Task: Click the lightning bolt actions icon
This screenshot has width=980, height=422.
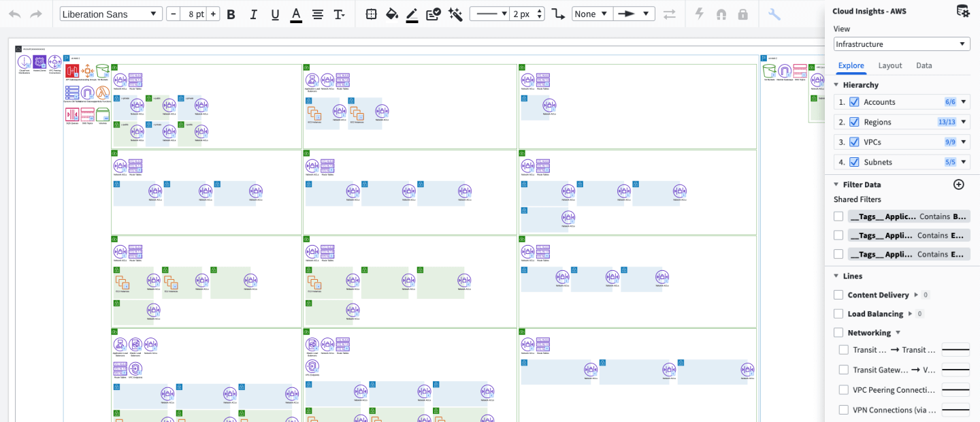Action: [699, 14]
